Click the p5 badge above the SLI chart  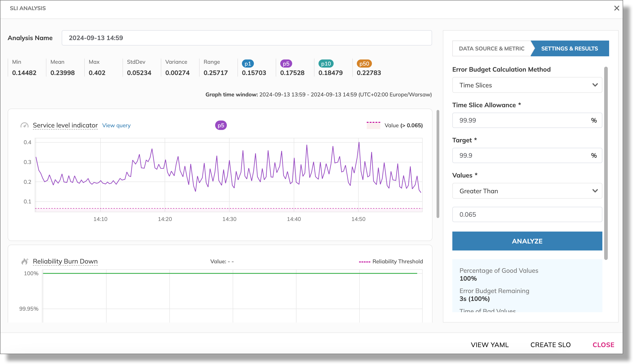(221, 125)
